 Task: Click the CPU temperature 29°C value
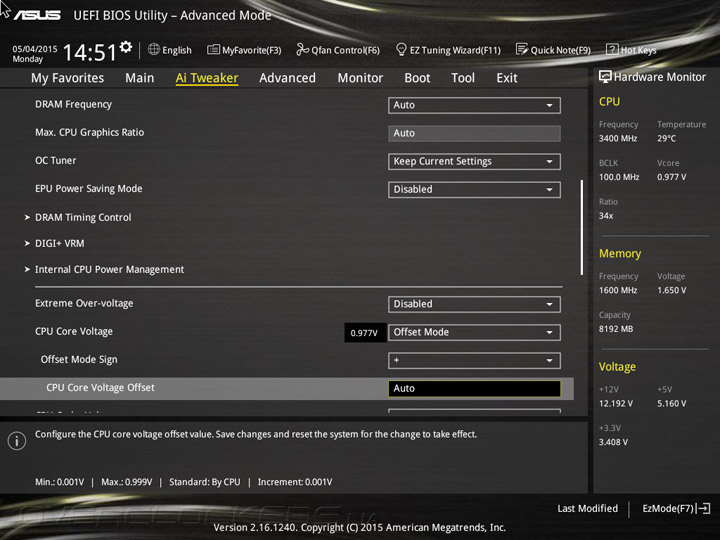coord(666,138)
